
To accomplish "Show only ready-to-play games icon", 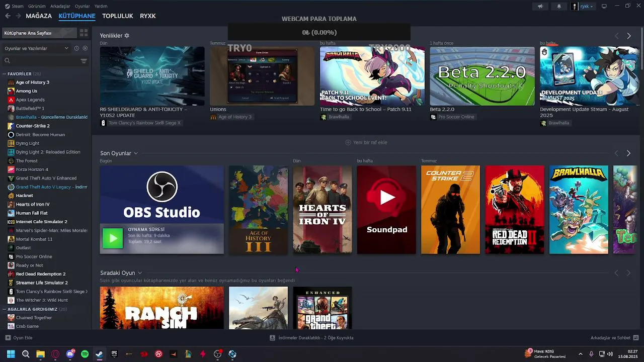I will [x=85, y=48].
